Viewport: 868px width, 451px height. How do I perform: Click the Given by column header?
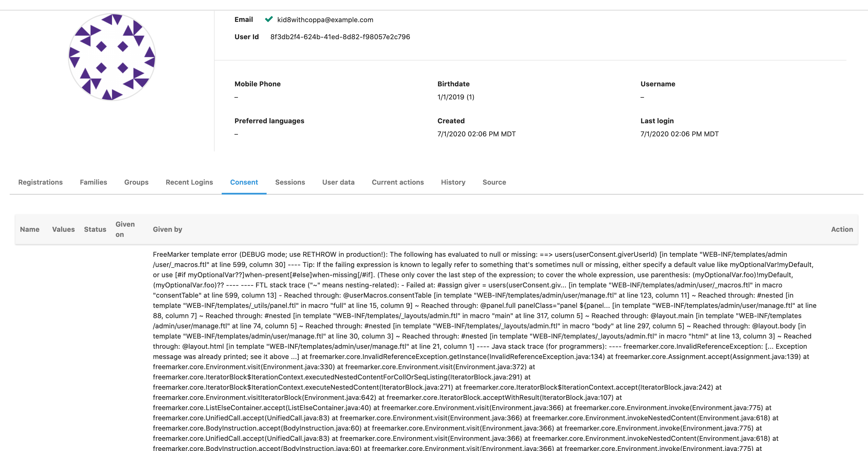[167, 229]
